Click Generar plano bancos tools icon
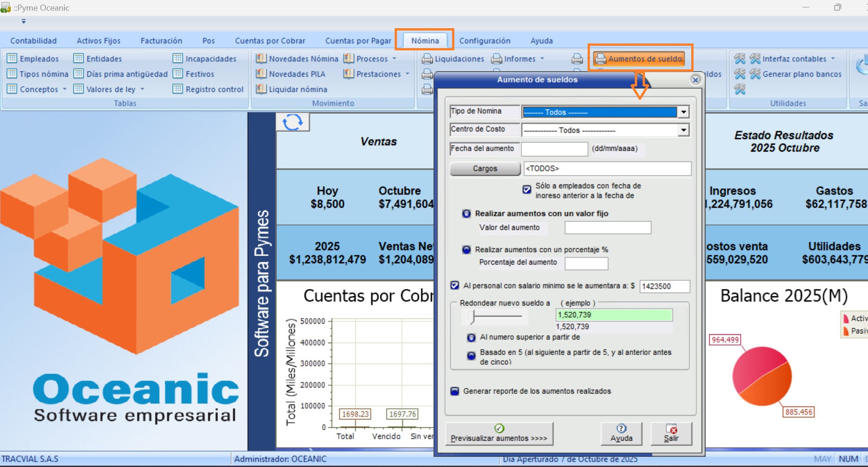 click(x=755, y=74)
